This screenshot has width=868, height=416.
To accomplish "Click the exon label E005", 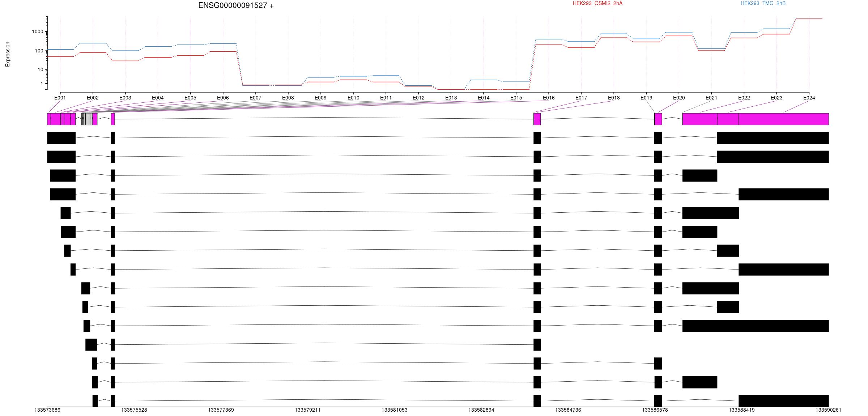I will pyautogui.click(x=190, y=98).
